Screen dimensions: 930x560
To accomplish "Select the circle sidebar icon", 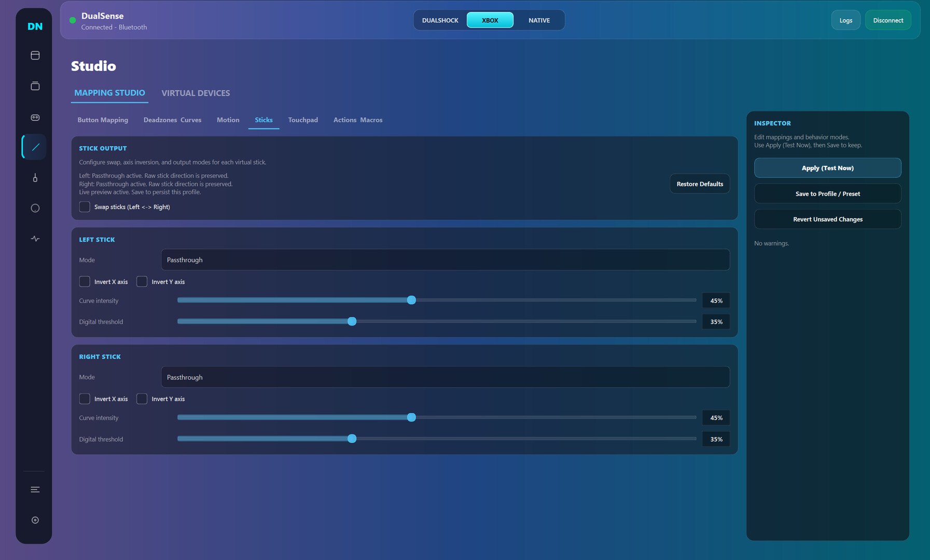I will click(x=35, y=208).
